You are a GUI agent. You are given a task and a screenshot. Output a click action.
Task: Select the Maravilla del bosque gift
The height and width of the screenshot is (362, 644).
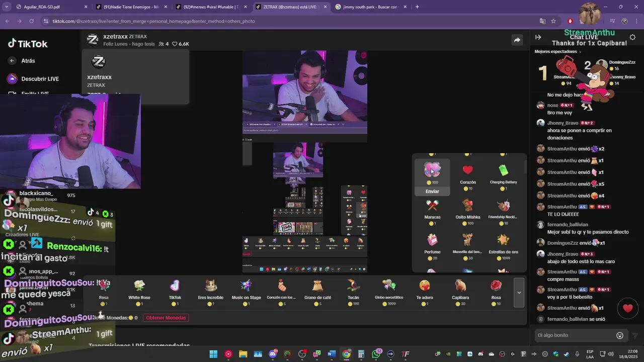pos(468,247)
